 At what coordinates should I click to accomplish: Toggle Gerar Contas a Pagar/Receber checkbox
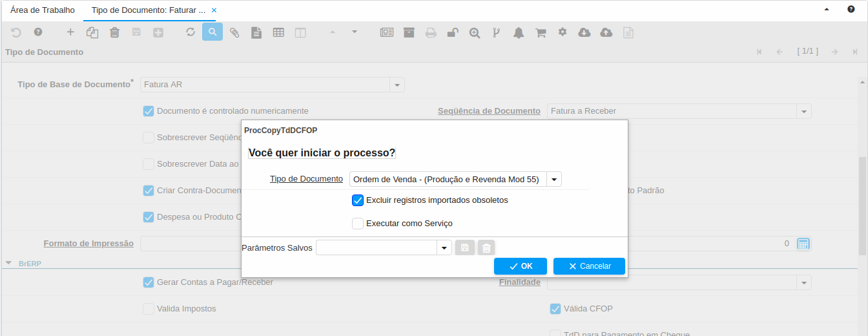click(x=149, y=282)
